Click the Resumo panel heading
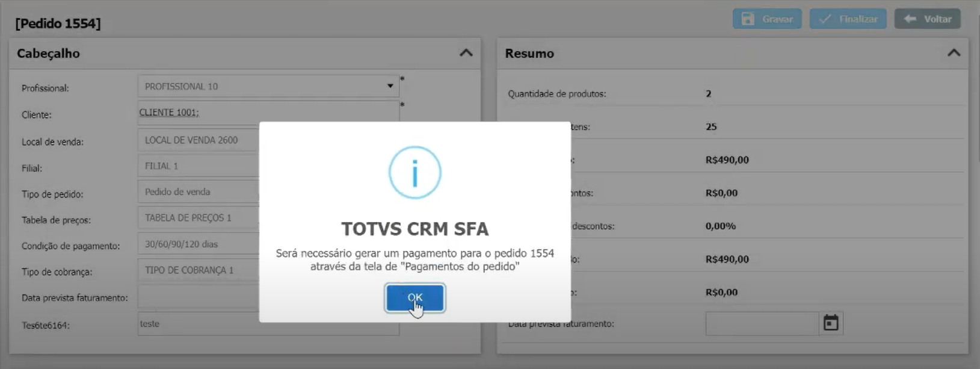 click(529, 54)
